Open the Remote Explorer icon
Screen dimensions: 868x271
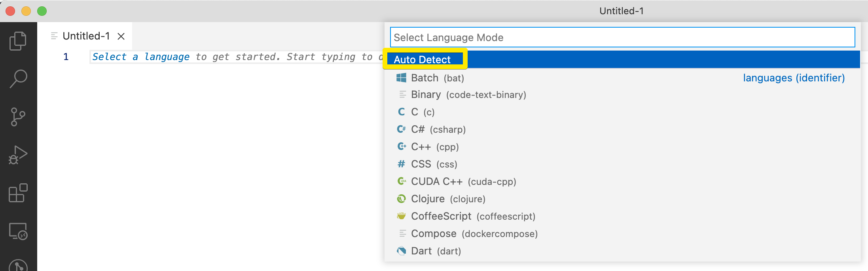click(18, 231)
